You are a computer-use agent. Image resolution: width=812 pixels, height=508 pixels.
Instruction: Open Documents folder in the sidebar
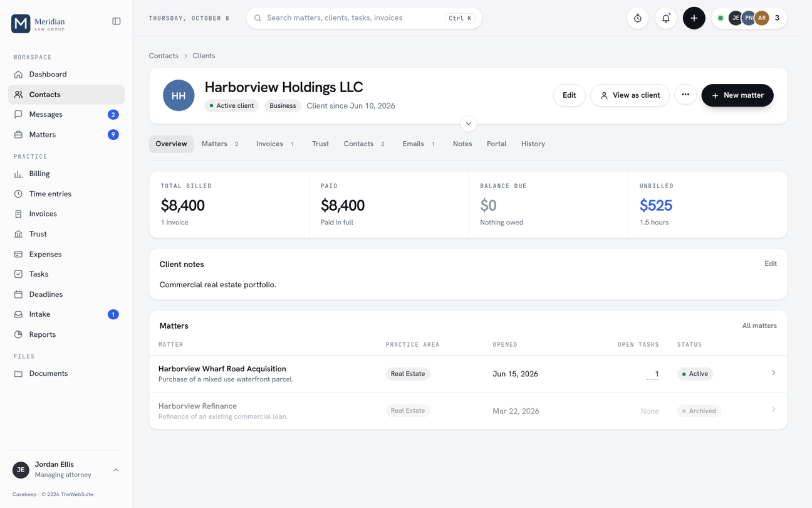(x=66, y=373)
